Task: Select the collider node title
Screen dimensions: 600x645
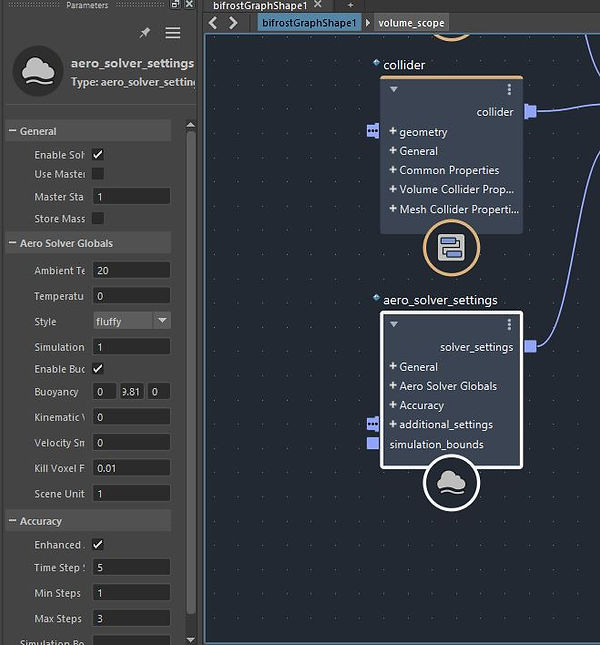Action: (404, 65)
